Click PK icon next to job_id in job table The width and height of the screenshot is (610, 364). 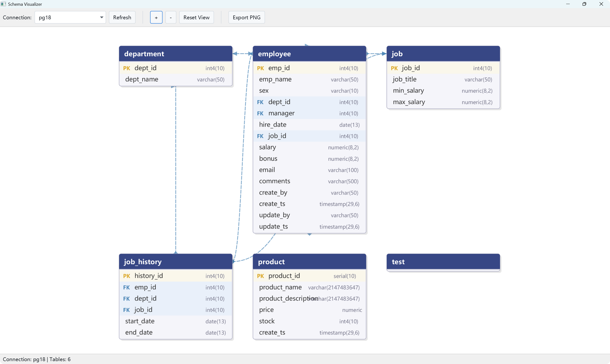point(394,68)
